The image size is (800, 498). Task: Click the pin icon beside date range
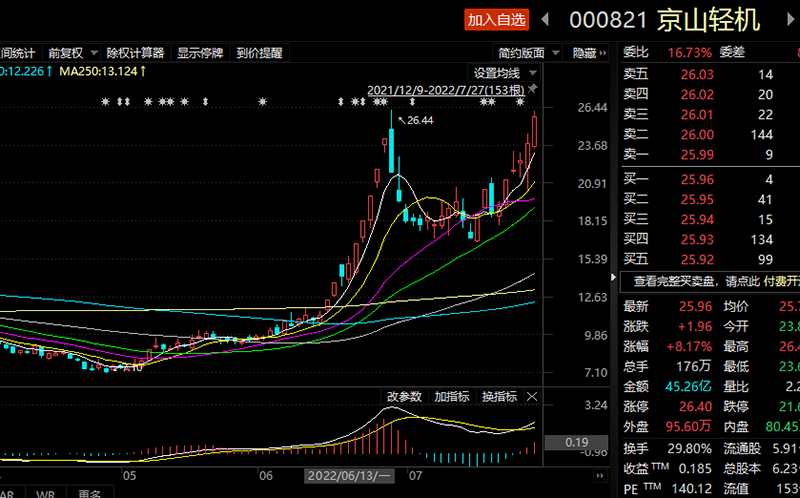pyautogui.click(x=533, y=91)
